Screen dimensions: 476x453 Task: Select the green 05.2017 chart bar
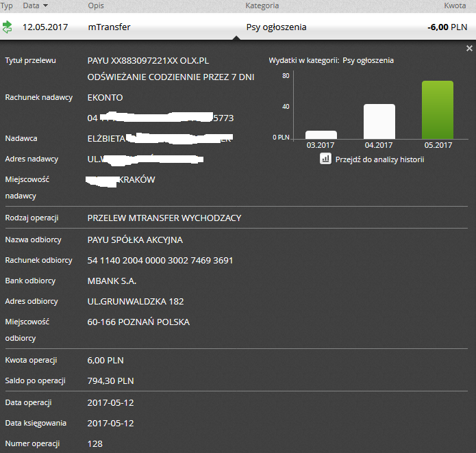pyautogui.click(x=438, y=109)
